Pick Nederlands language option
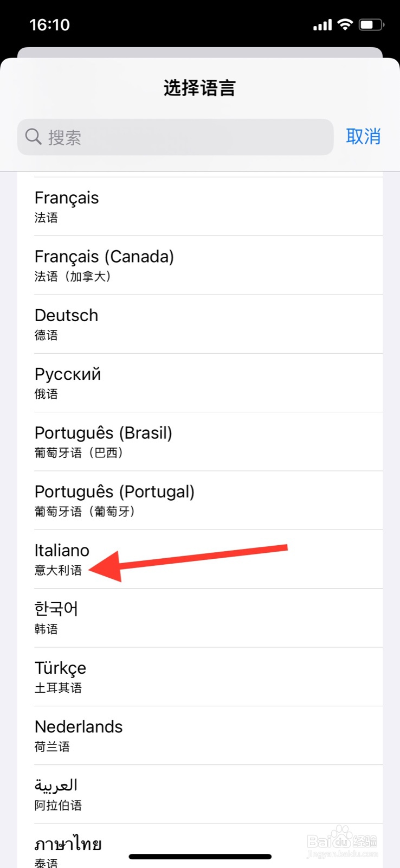Image resolution: width=400 pixels, height=868 pixels. click(200, 736)
